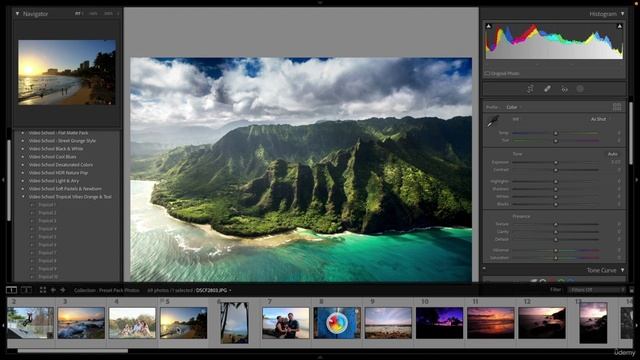Toggle the shadow clipping indicator in Histogram
This screenshot has width=640, height=360.
489,26
